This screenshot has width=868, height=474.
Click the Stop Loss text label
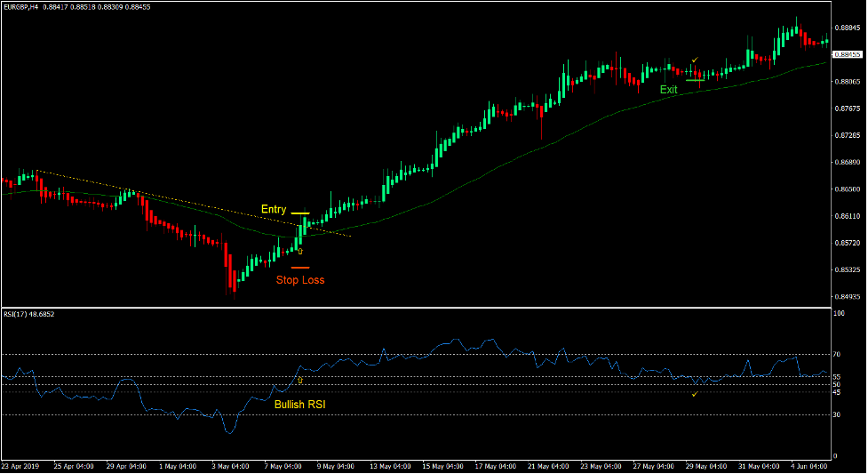coord(300,280)
